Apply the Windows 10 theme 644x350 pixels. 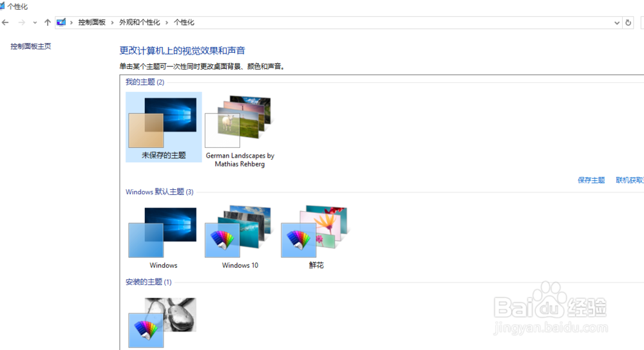tap(240, 237)
